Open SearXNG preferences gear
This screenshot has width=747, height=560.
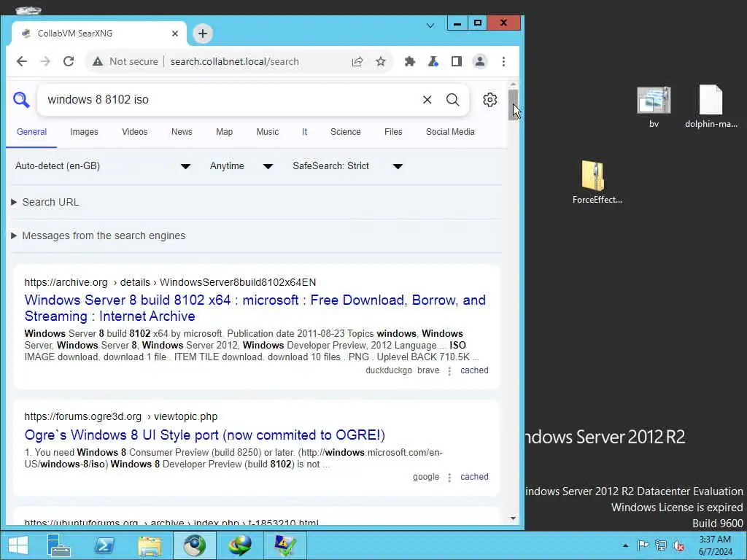coord(489,99)
